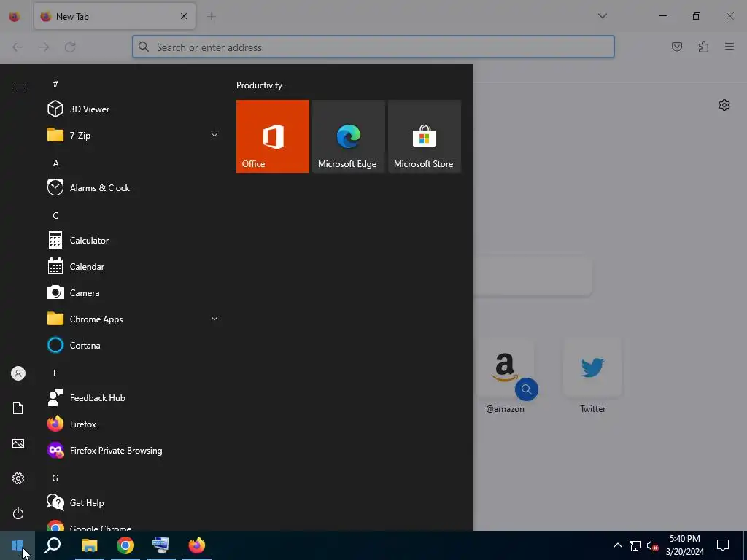Click the C letter header

55,216
